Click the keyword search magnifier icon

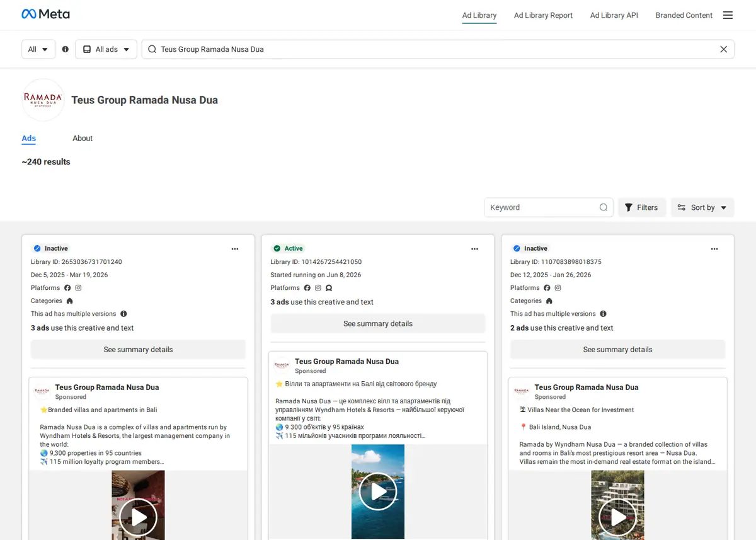point(603,207)
